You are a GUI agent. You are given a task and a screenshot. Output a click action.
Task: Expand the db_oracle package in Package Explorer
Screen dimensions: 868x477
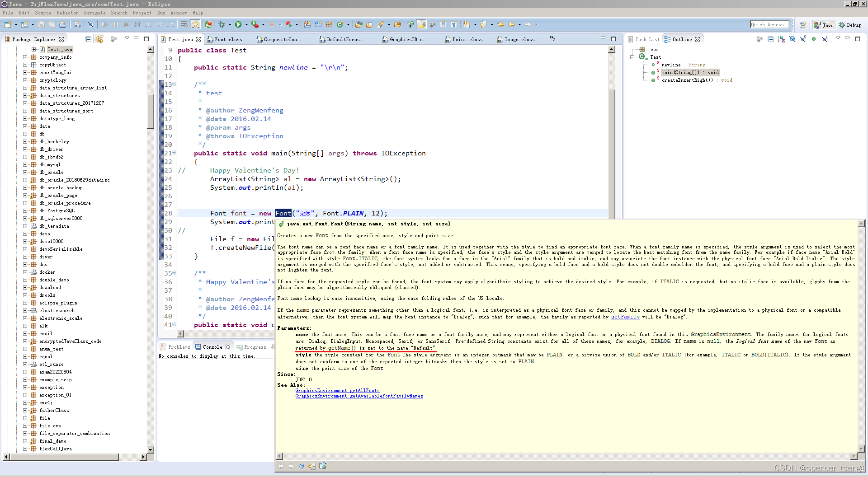pyautogui.click(x=25, y=172)
